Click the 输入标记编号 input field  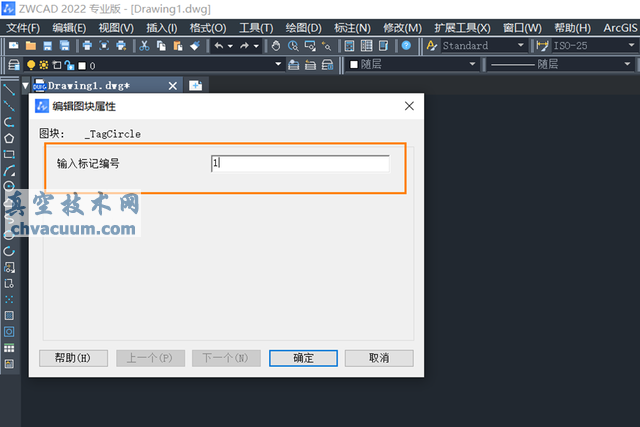pyautogui.click(x=300, y=163)
